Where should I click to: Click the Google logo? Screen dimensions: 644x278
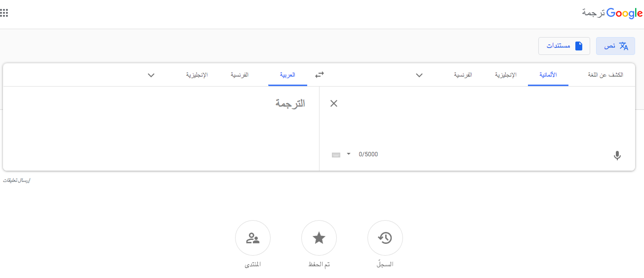click(x=624, y=13)
